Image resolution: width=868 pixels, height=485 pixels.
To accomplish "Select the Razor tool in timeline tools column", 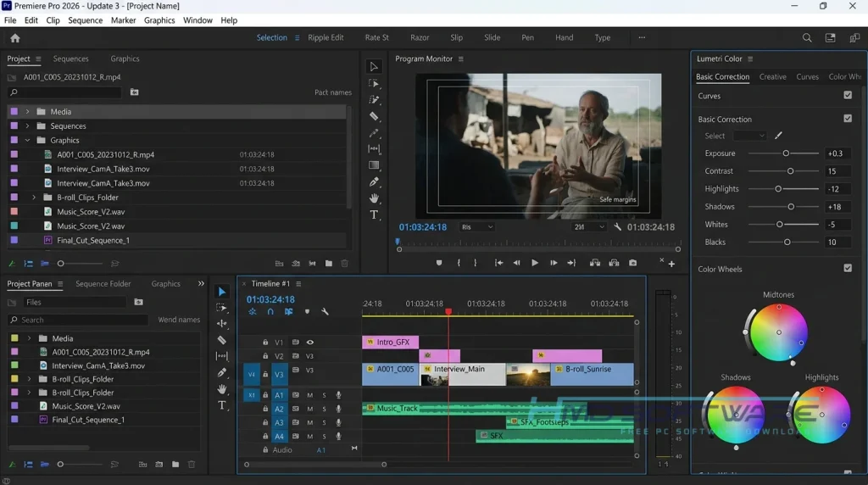I will click(x=222, y=340).
